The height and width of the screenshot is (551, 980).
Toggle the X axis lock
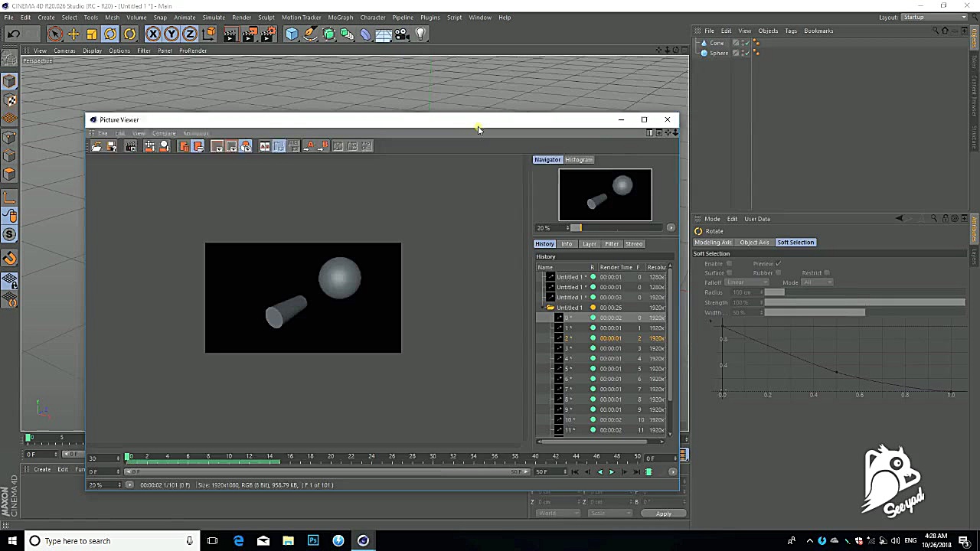pos(153,34)
